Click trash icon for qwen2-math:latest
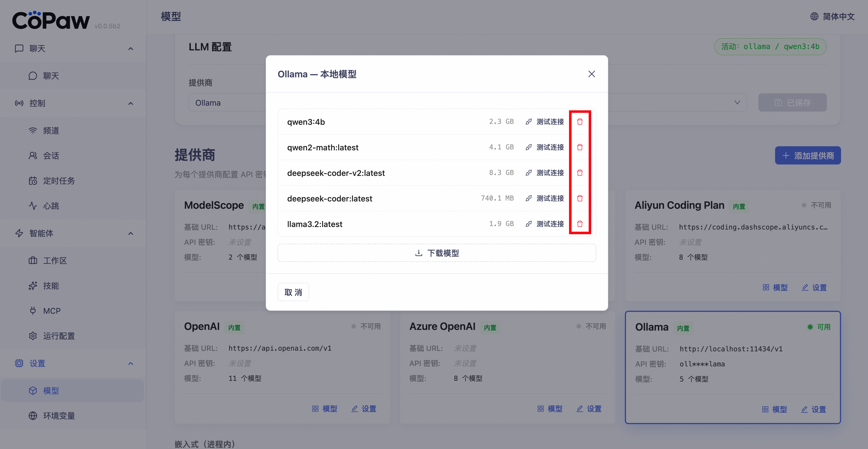 [x=580, y=147]
